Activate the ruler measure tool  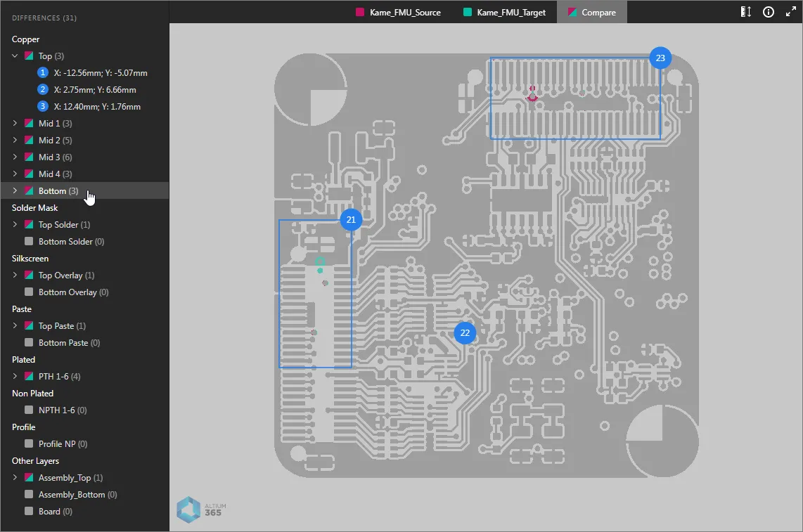tap(747, 12)
